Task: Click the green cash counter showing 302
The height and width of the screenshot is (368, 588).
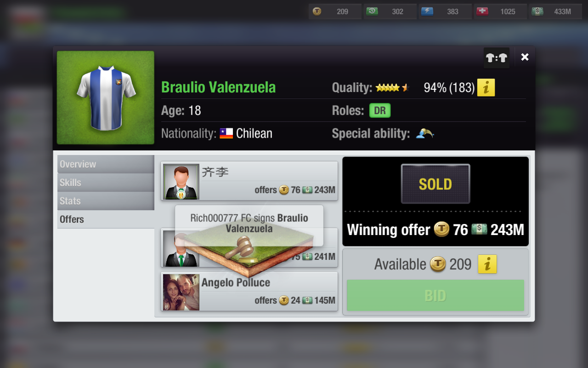Action: (x=390, y=11)
